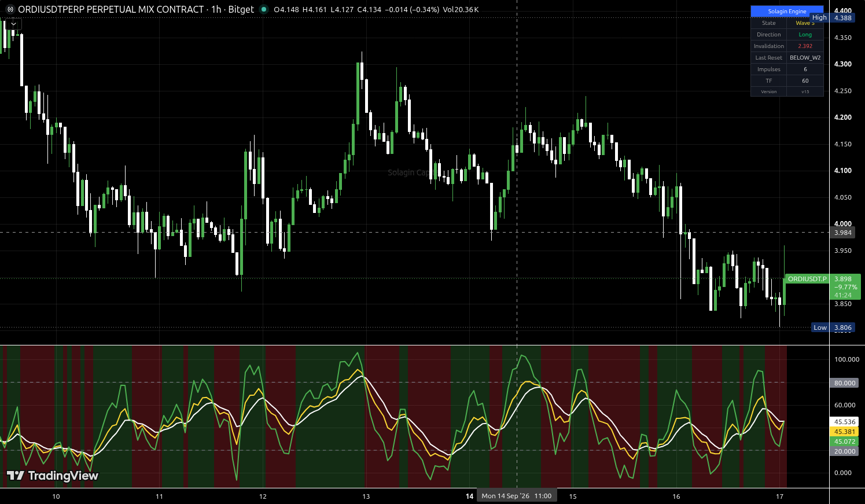This screenshot has width=865, height=504.
Task: Click the Direction row label
Action: [x=769, y=35]
